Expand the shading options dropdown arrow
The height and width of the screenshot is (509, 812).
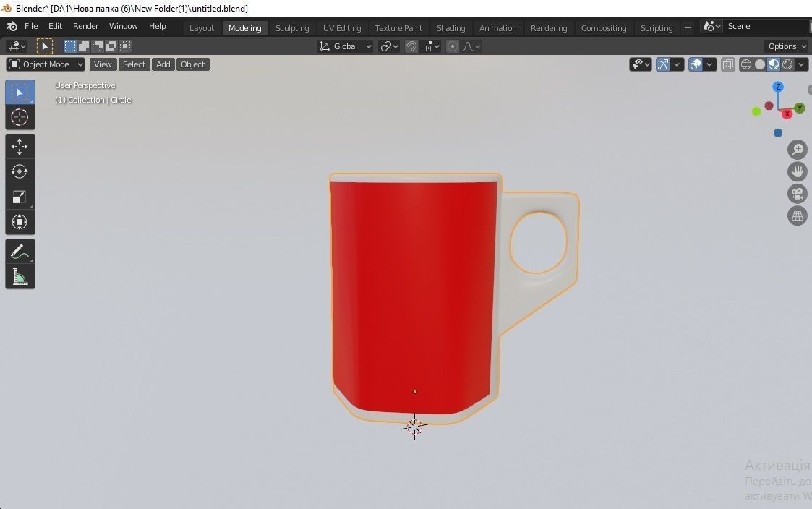(801, 64)
